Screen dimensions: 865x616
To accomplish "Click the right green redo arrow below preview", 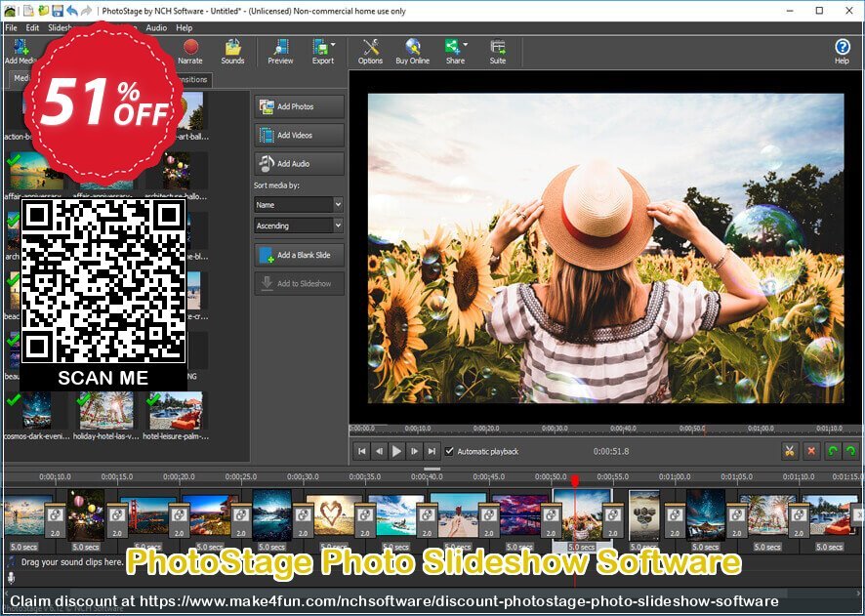I will click(x=850, y=451).
